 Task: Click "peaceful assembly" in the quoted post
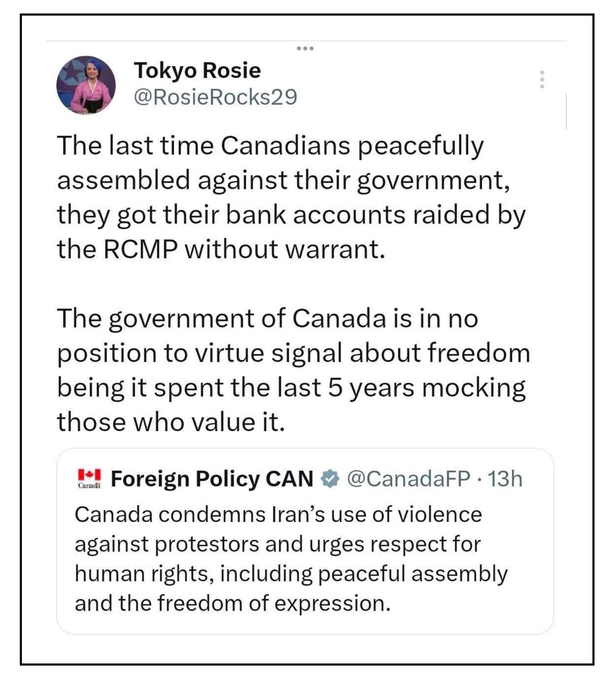click(413, 573)
